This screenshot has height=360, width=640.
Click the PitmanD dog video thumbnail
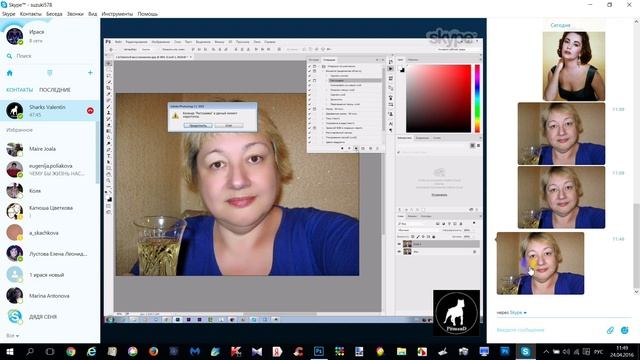tap(456, 313)
